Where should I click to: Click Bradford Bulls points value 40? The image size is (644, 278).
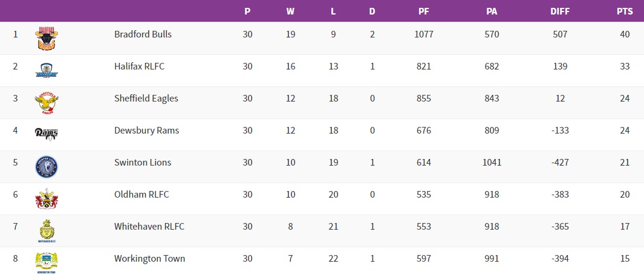click(x=625, y=34)
